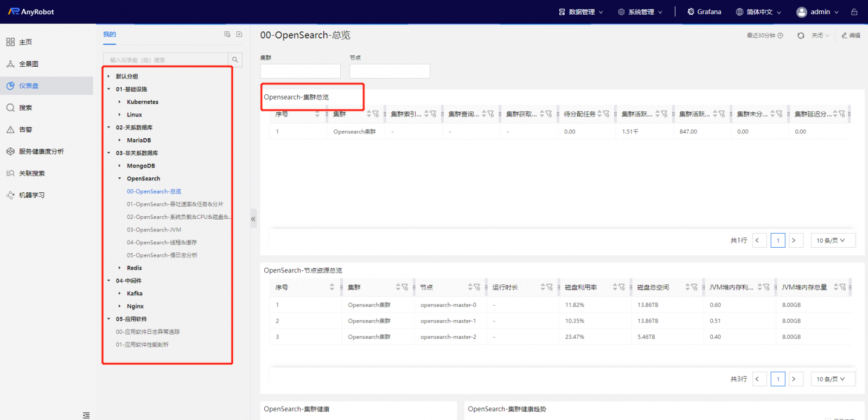The height and width of the screenshot is (420, 868).
Task: Select 仪表盘 dashboard in sidebar
Action: [46, 86]
